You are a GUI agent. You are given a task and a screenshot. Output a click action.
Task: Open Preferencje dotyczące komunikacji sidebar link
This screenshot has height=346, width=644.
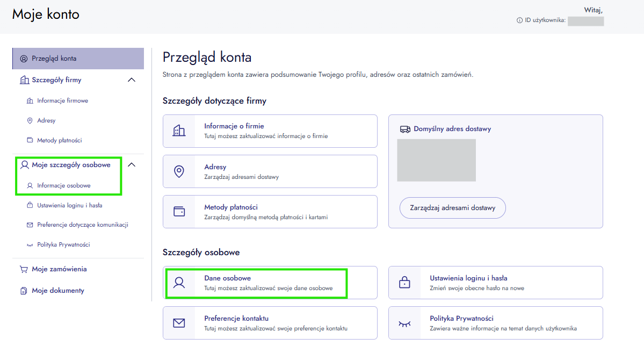[83, 225]
